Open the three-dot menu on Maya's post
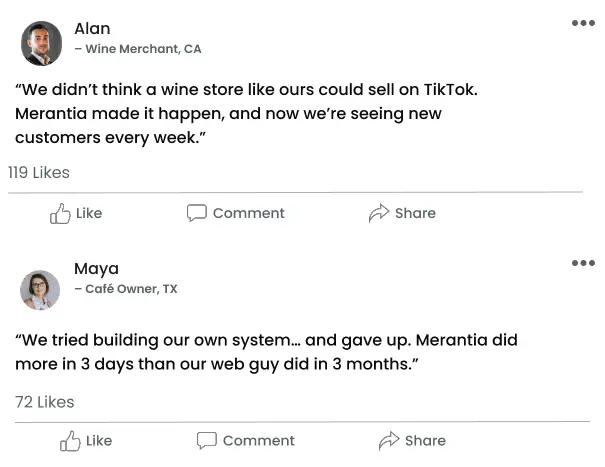 coord(583,263)
